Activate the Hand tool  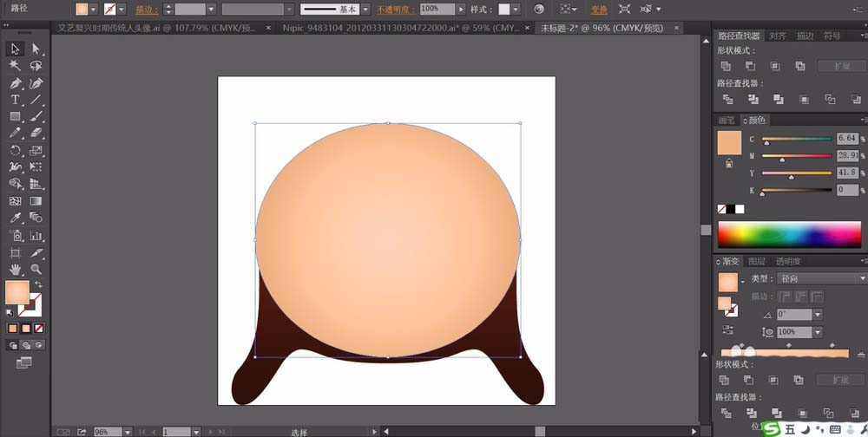16,270
